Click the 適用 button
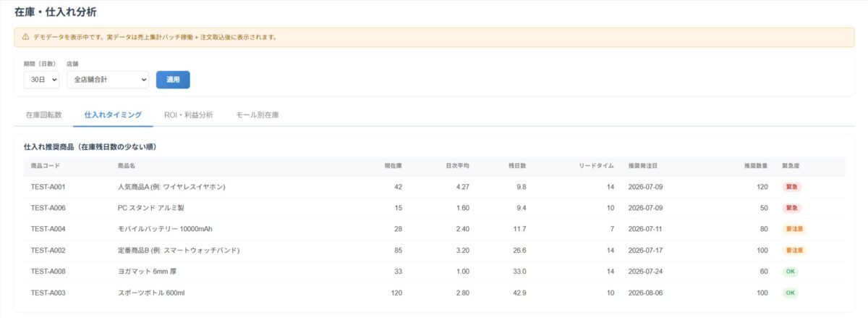This screenshot has width=868, height=318. (x=173, y=80)
